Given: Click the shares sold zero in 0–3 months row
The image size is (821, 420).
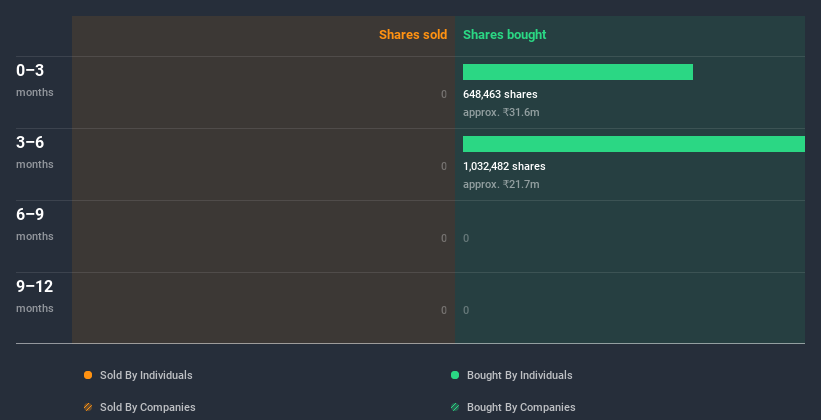Looking at the screenshot, I should pos(444,94).
